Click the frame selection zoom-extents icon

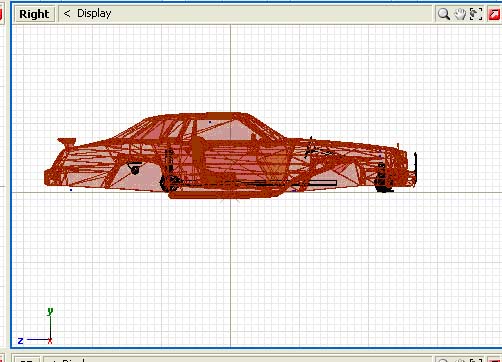[x=476, y=14]
